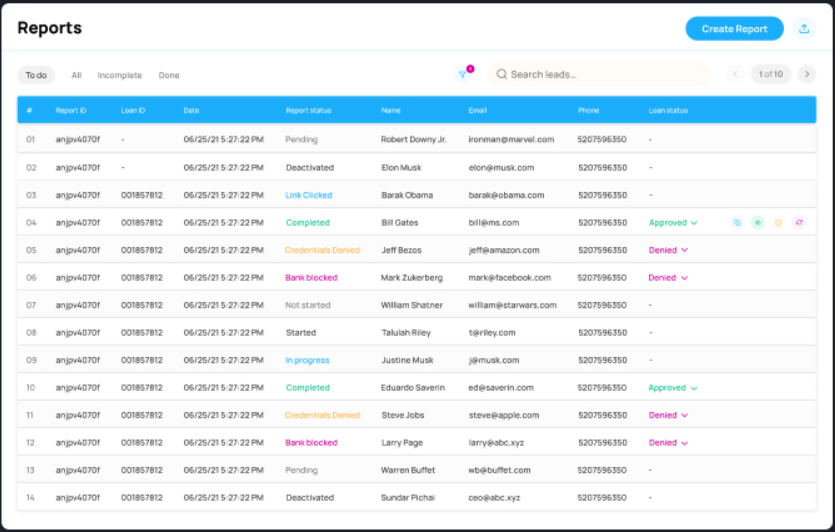This screenshot has height=532, width=835.
Task: Click the blue copy icon in Bill Gates row
Action: (737, 223)
